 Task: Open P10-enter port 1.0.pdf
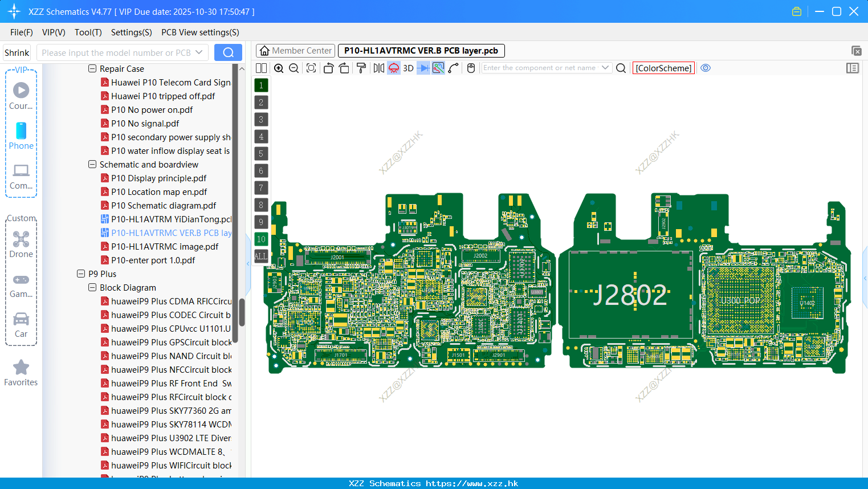(x=148, y=260)
